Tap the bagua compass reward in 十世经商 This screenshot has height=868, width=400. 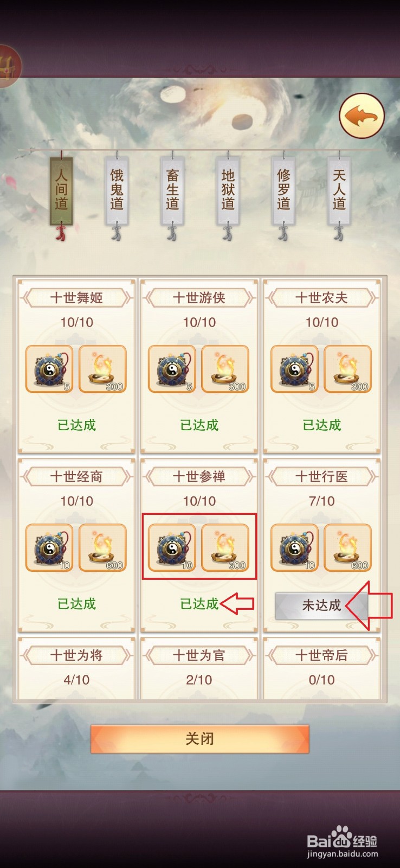[49, 548]
